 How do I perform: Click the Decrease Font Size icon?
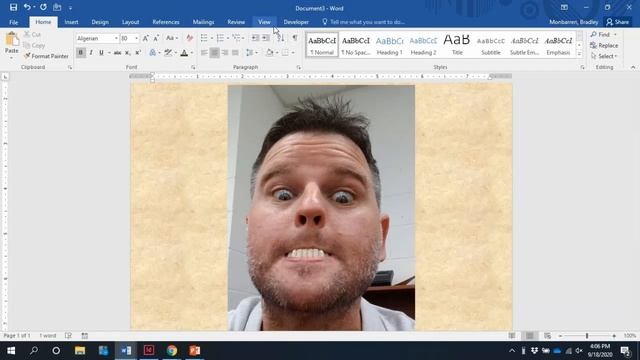point(156,38)
